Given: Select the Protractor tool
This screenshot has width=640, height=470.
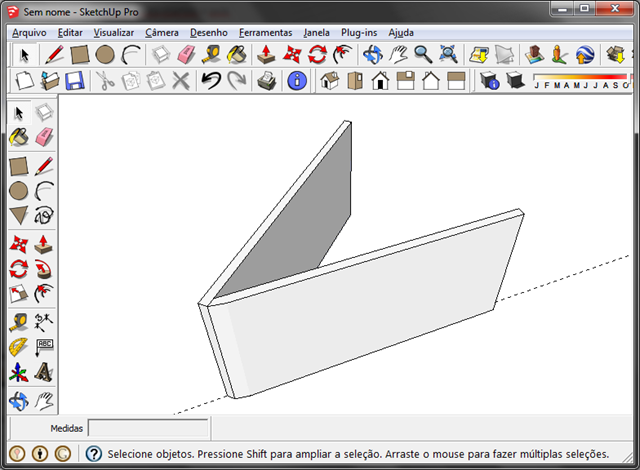Looking at the screenshot, I should [x=18, y=348].
